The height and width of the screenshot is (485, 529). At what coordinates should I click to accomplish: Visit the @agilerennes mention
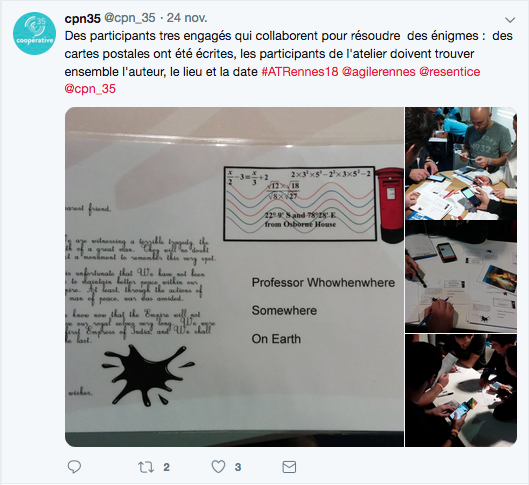tap(379, 72)
